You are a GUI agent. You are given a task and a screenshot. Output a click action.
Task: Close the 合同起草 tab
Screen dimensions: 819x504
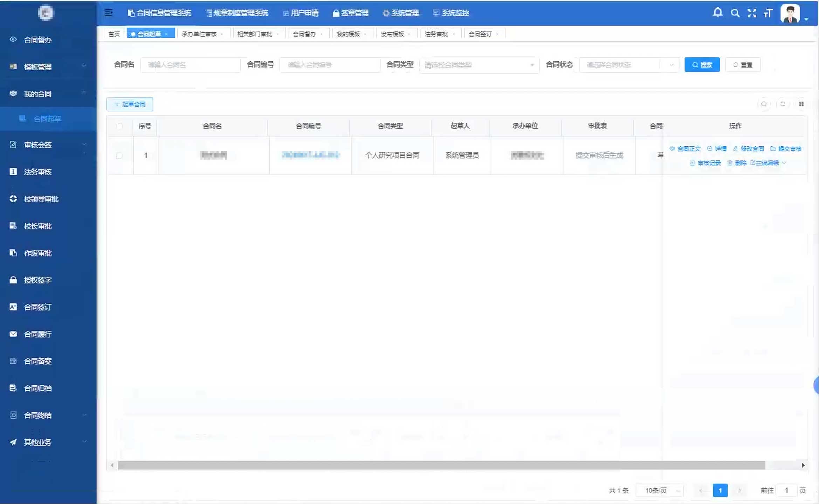click(x=166, y=34)
